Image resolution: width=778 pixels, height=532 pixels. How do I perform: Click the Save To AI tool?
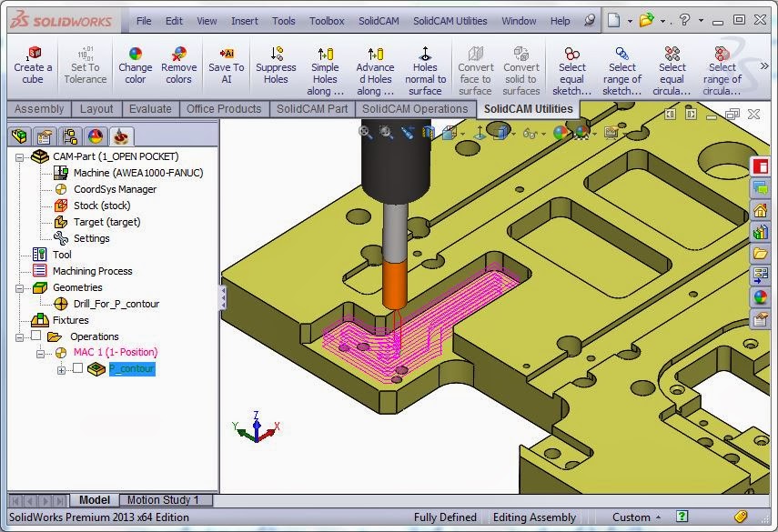click(226, 64)
